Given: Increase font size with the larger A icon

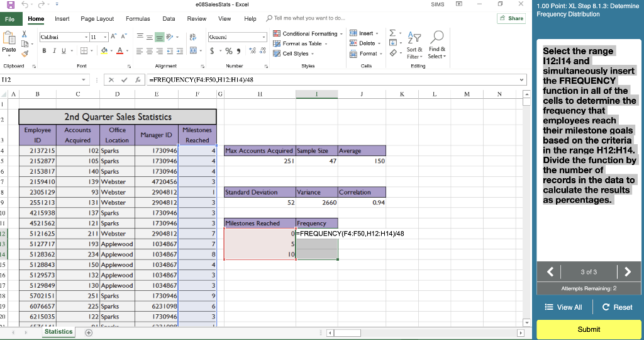Looking at the screenshot, I should click(x=114, y=37).
